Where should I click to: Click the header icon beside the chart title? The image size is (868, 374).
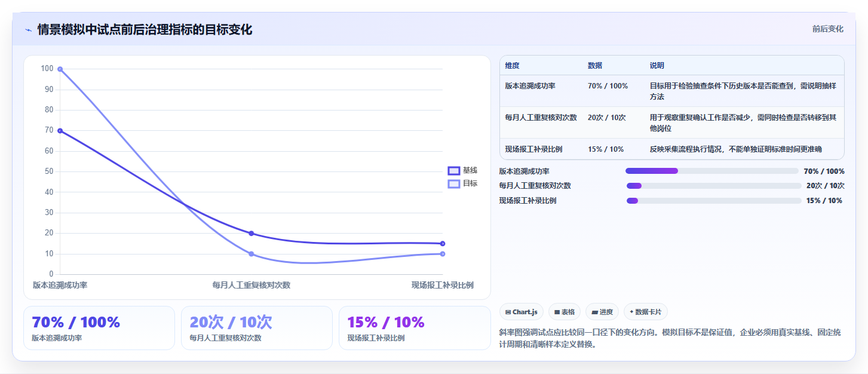tap(29, 30)
